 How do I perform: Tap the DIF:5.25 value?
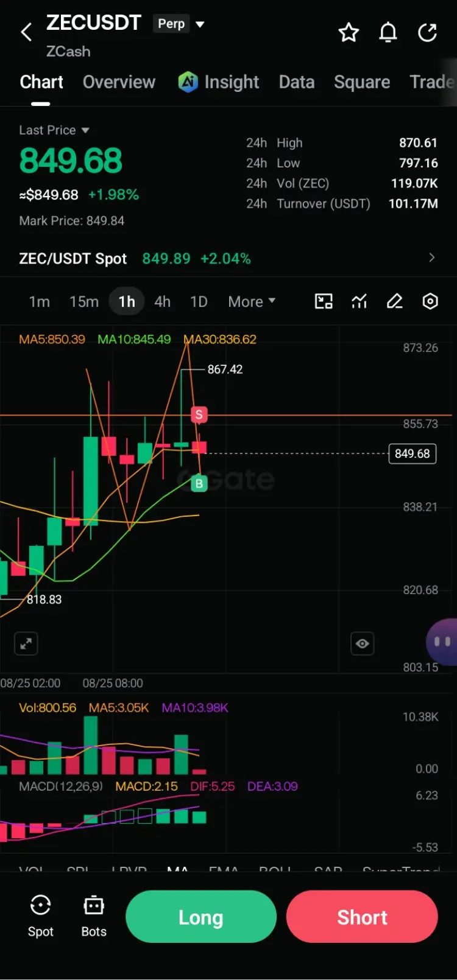[212, 786]
